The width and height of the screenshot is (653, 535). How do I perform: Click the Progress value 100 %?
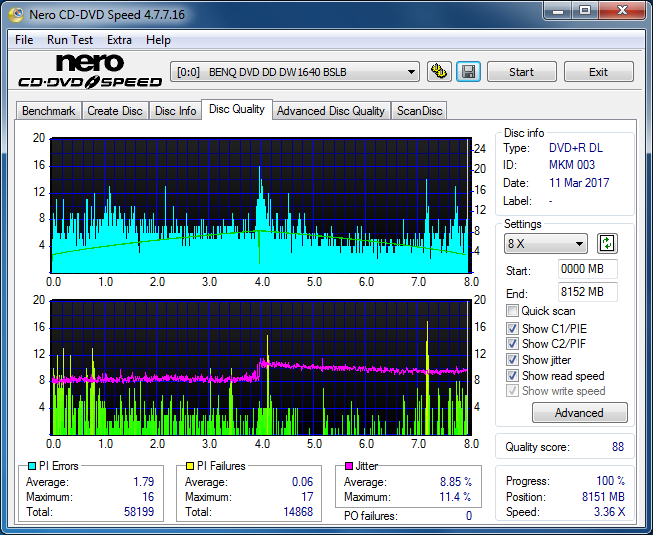(x=610, y=481)
